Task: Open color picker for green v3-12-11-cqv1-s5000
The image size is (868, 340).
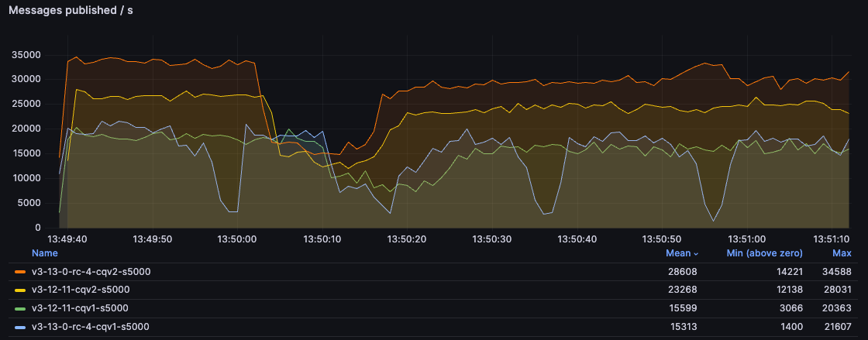Action: 21,308
